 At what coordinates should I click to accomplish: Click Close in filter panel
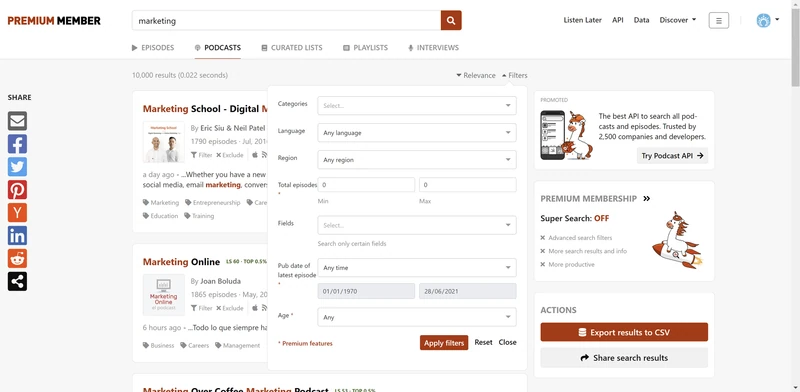pyautogui.click(x=507, y=342)
